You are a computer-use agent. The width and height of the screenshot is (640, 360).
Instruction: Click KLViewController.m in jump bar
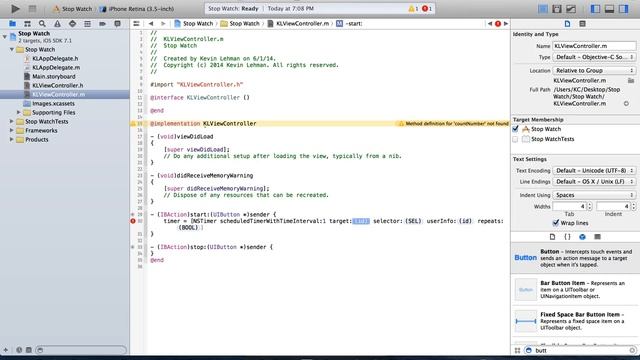click(298, 24)
